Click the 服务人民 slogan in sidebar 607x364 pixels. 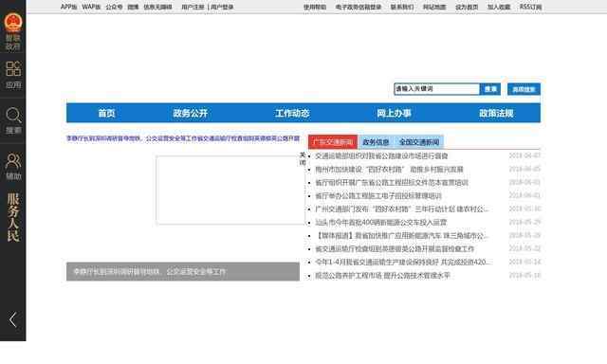[x=13, y=217]
